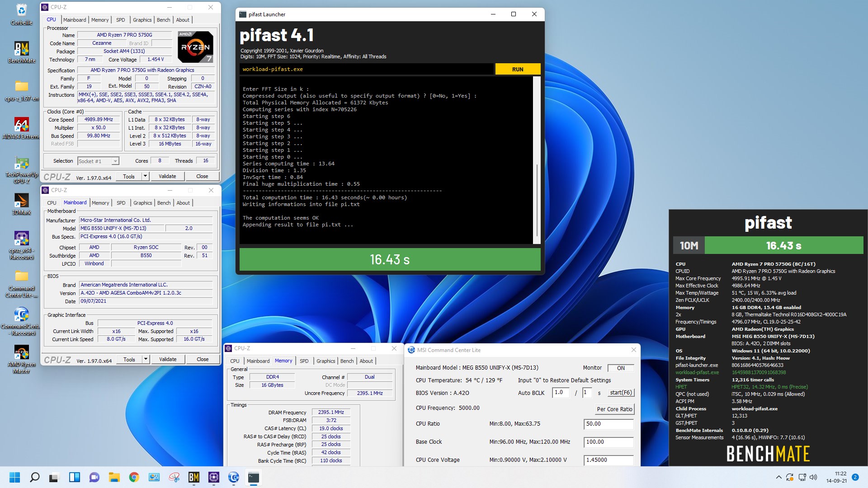Open network status in system tray
This screenshot has height=488, width=868.
point(802,477)
